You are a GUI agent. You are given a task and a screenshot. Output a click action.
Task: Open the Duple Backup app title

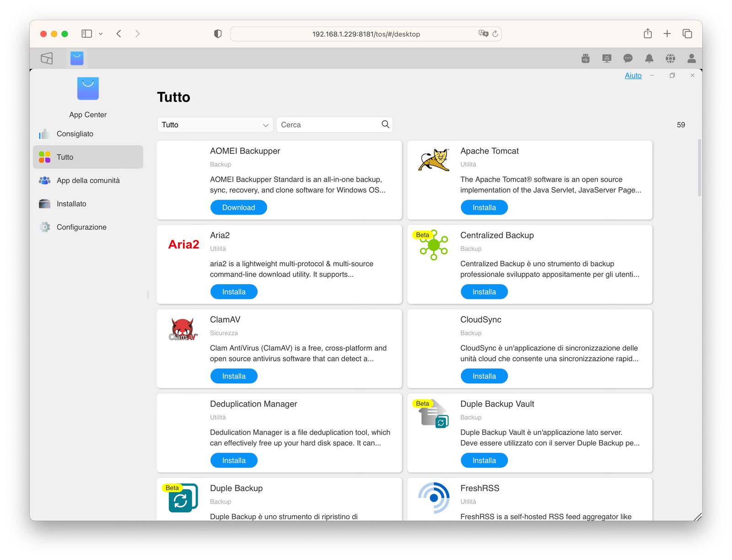236,488
